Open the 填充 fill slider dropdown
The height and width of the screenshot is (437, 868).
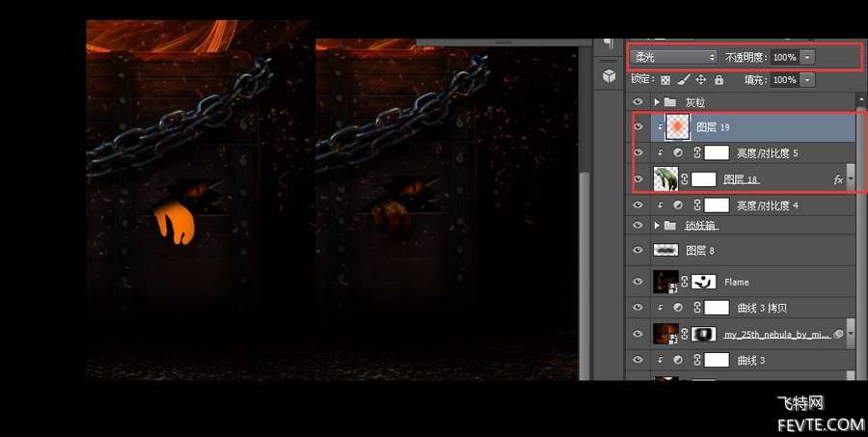[x=807, y=80]
